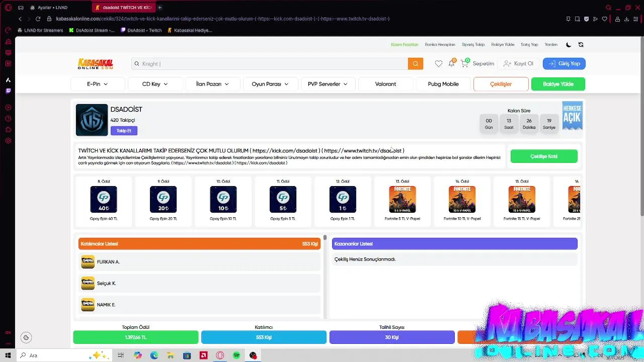The width and height of the screenshot is (644, 362).
Task: Open the browser downloads icon
Action: tap(626, 19)
